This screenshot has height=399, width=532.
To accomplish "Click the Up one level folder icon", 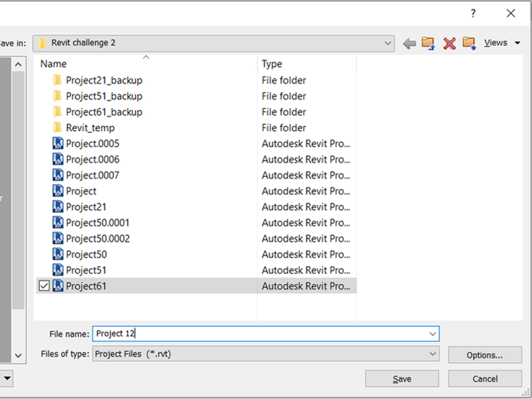I will click(x=428, y=43).
